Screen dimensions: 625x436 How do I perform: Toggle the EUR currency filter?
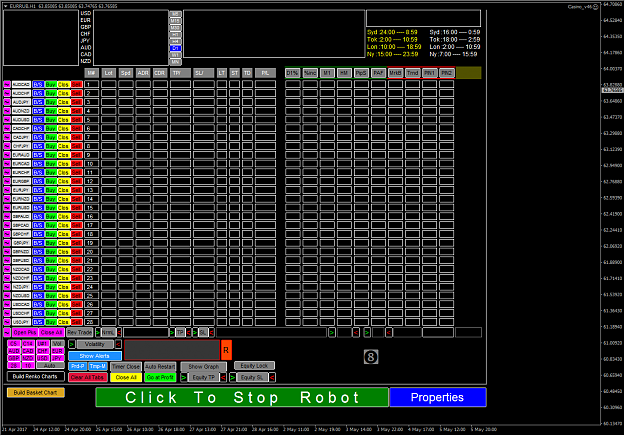[57, 351]
